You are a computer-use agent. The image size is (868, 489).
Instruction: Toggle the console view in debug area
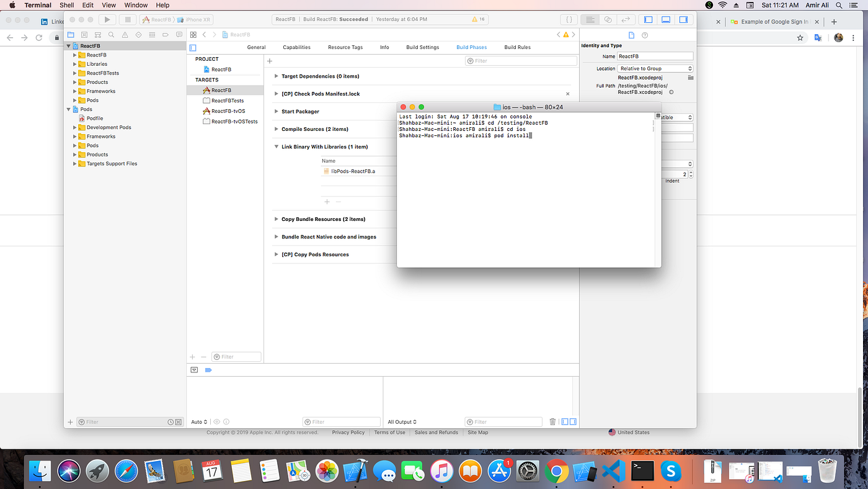[573, 422]
